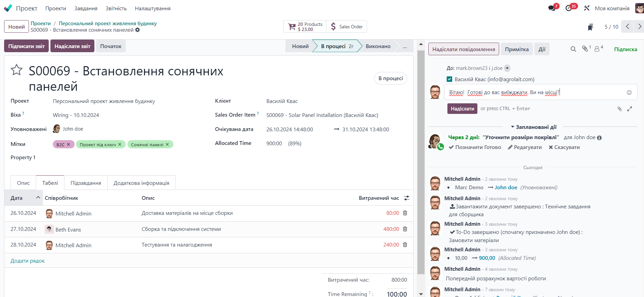Delete the 80:00 timesheet row

tap(405, 213)
